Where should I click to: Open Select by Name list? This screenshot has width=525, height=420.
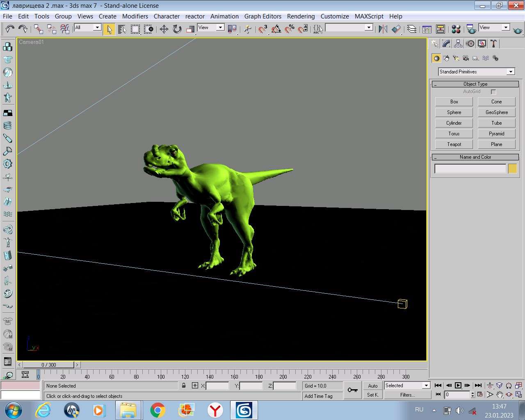[122, 29]
